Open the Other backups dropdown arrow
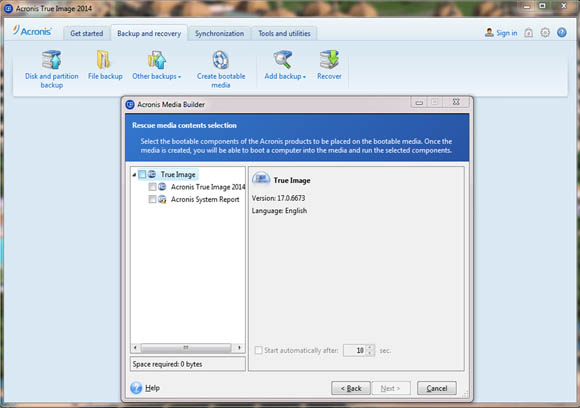 coord(179,77)
